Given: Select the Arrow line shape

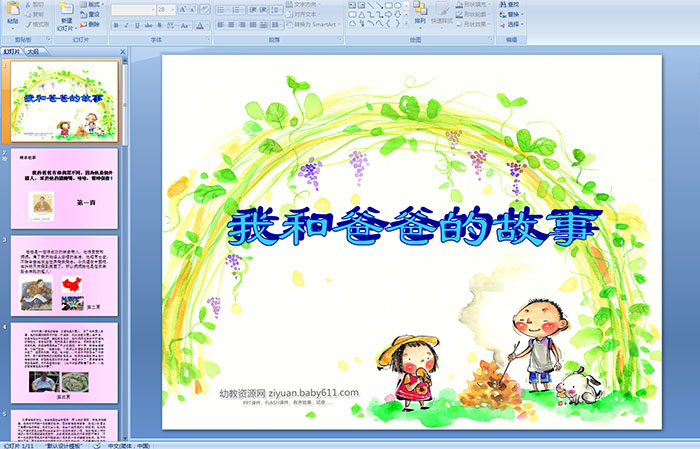Looking at the screenshot, I should pyautogui.click(x=379, y=5).
